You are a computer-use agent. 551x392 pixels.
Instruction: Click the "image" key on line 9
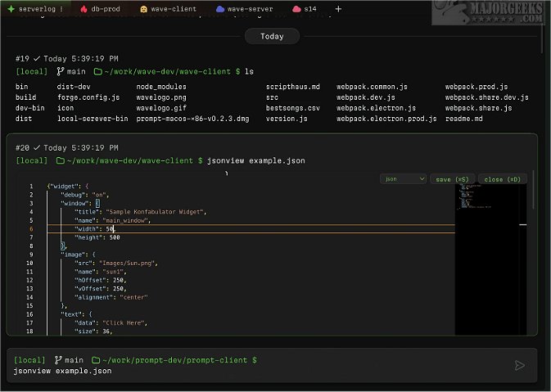pos(74,255)
